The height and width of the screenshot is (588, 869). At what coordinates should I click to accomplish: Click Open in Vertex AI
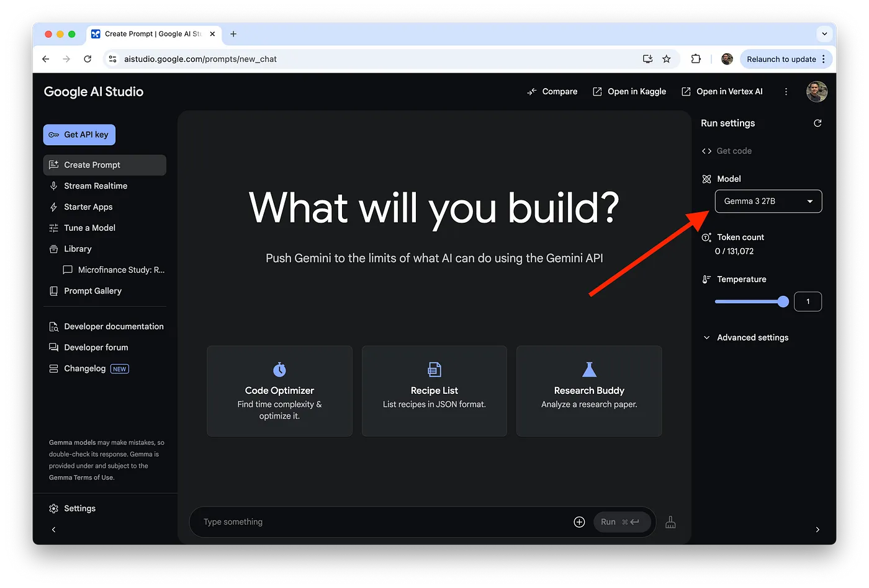(722, 92)
